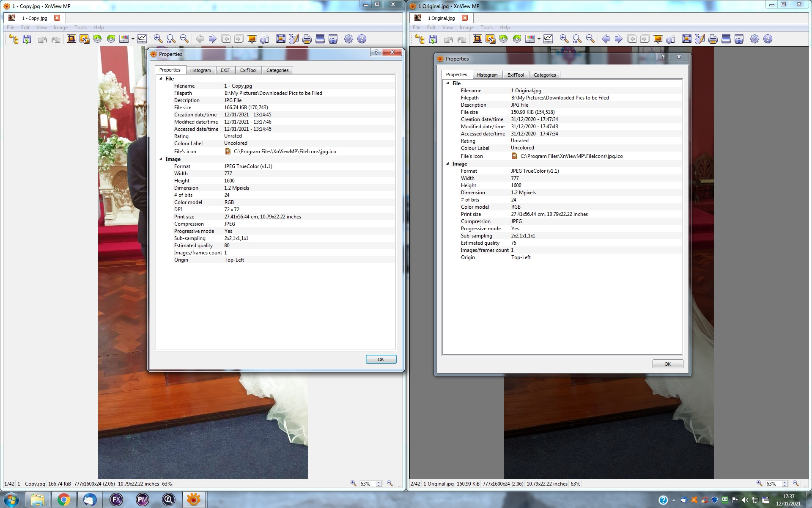Collapse the Image section in Original.jpg properties
Screen dimensions: 812x508
tap(447, 164)
